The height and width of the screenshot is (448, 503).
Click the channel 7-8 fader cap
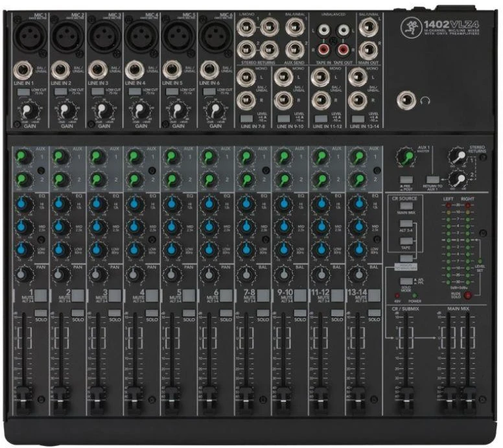(246, 401)
